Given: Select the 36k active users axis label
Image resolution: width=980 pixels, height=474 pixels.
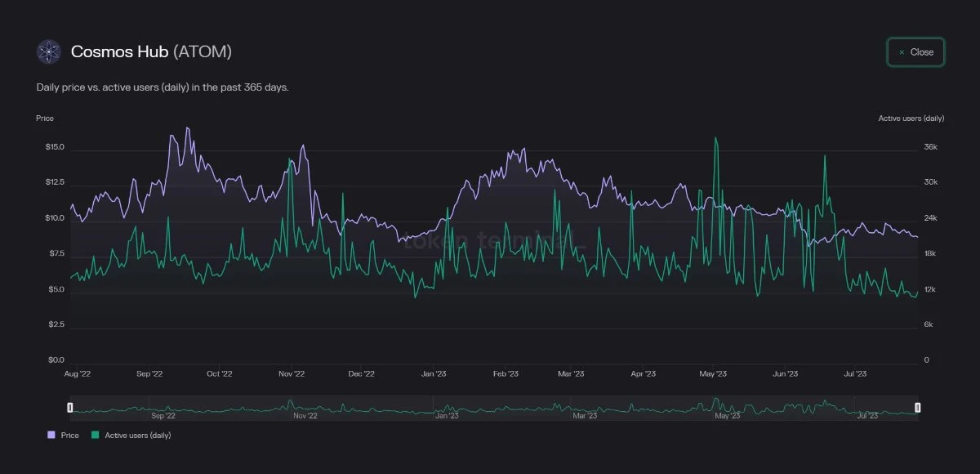Looking at the screenshot, I should 930,148.
